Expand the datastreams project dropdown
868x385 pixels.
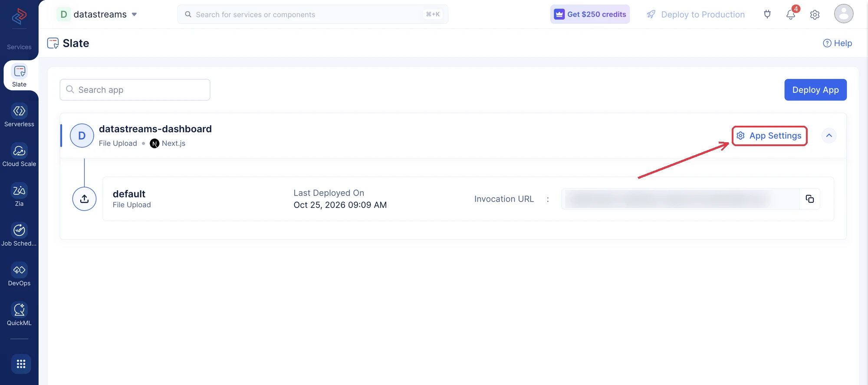[x=97, y=14]
